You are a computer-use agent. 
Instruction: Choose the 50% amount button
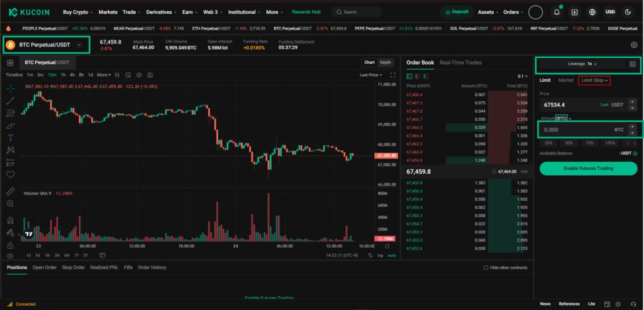tap(569, 143)
